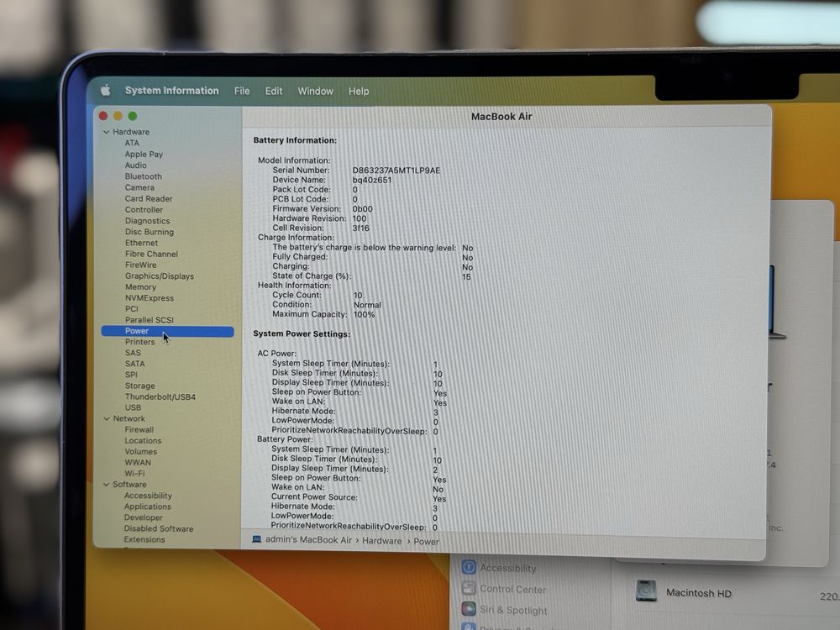Collapse the Network section

coord(106,418)
